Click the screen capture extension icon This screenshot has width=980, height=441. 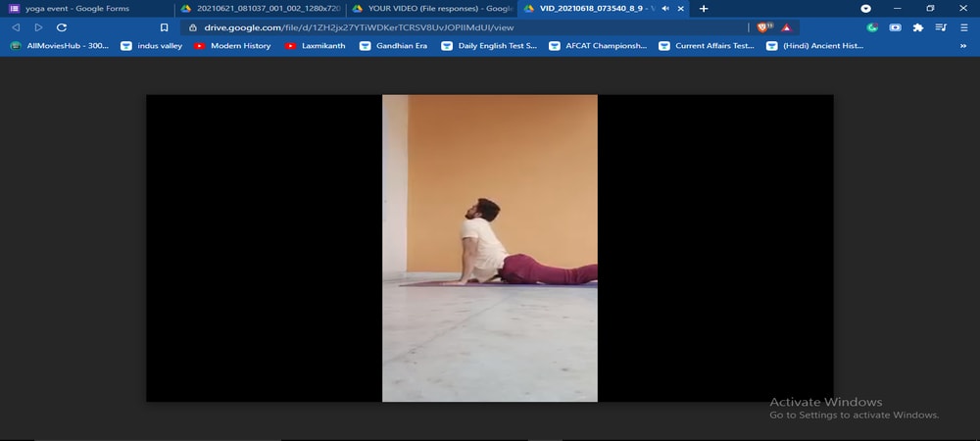(896, 27)
